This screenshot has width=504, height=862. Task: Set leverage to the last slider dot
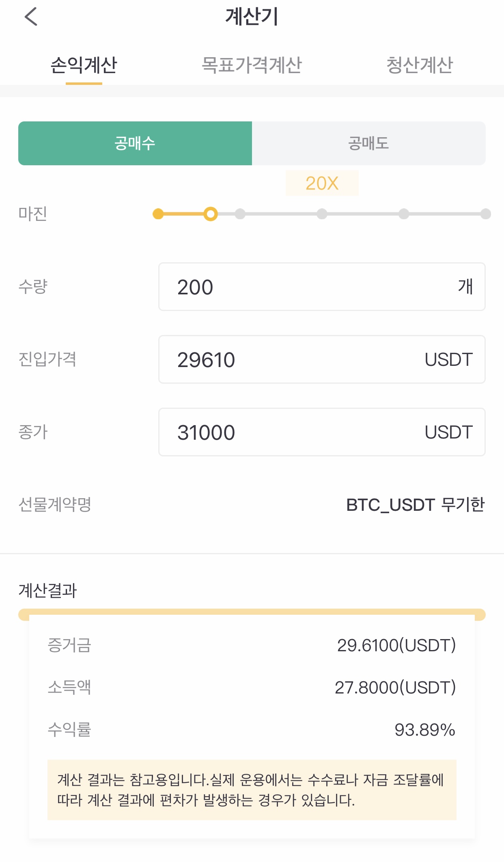point(486,214)
